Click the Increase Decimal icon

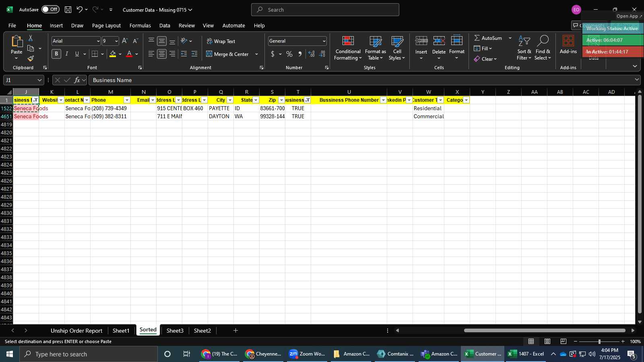312,54
